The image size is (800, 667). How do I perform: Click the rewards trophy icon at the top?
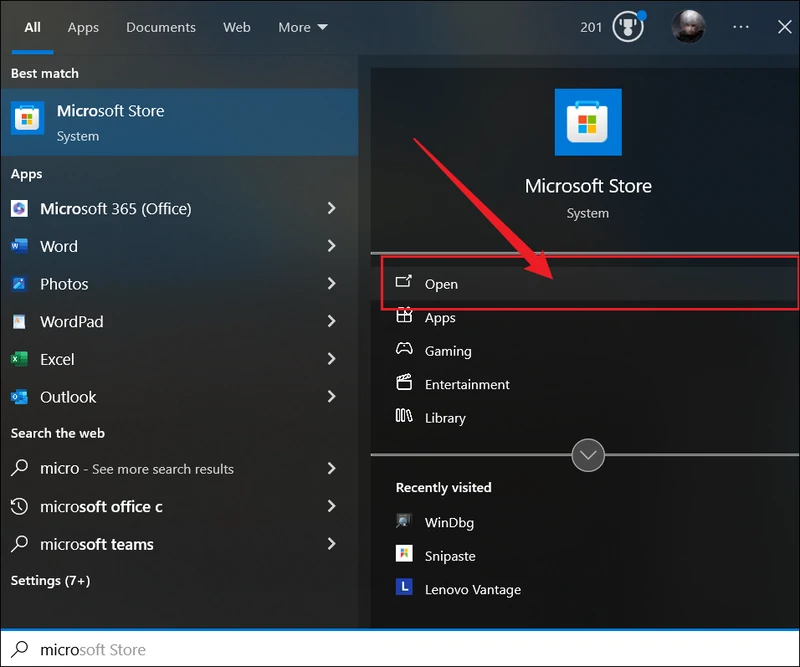(627, 27)
